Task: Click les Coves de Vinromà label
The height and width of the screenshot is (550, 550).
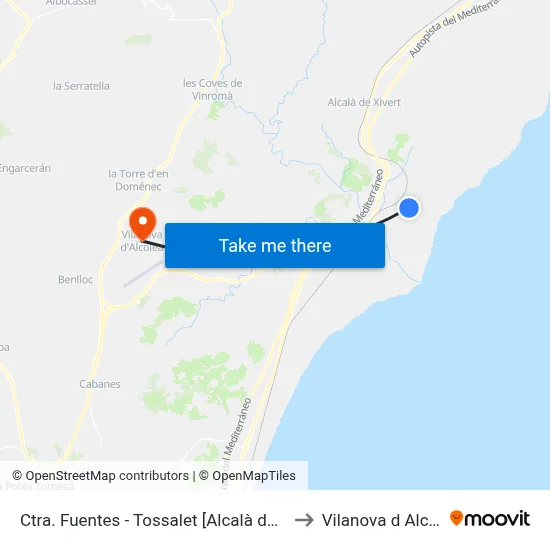Action: click(212, 89)
